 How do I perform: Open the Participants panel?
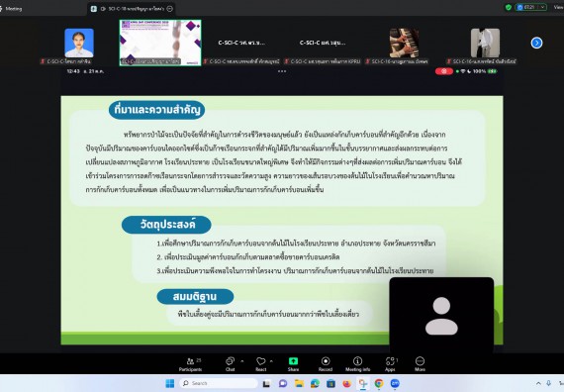pyautogui.click(x=190, y=364)
